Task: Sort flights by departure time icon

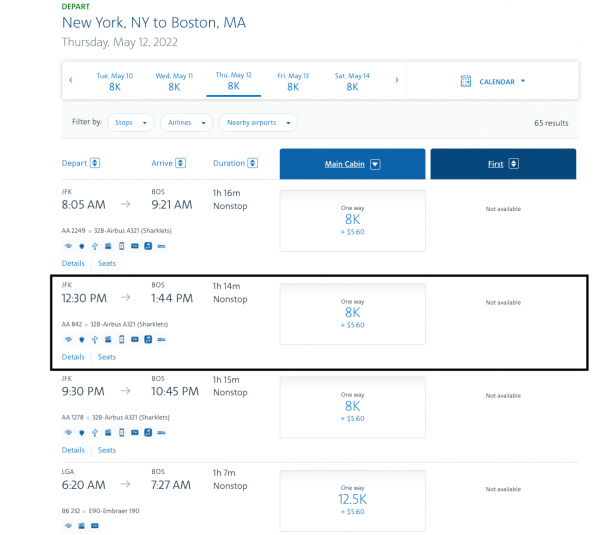Action: pyautogui.click(x=95, y=163)
